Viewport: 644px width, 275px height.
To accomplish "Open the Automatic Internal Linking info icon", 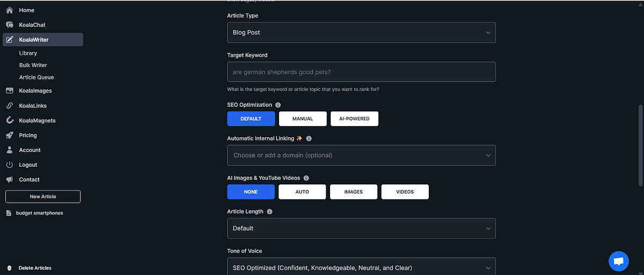I will pyautogui.click(x=309, y=138).
